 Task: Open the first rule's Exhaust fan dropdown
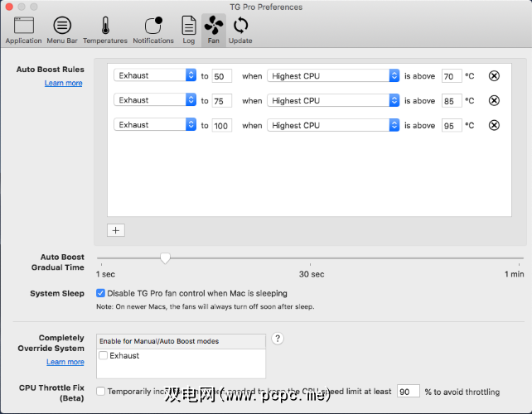coord(155,75)
